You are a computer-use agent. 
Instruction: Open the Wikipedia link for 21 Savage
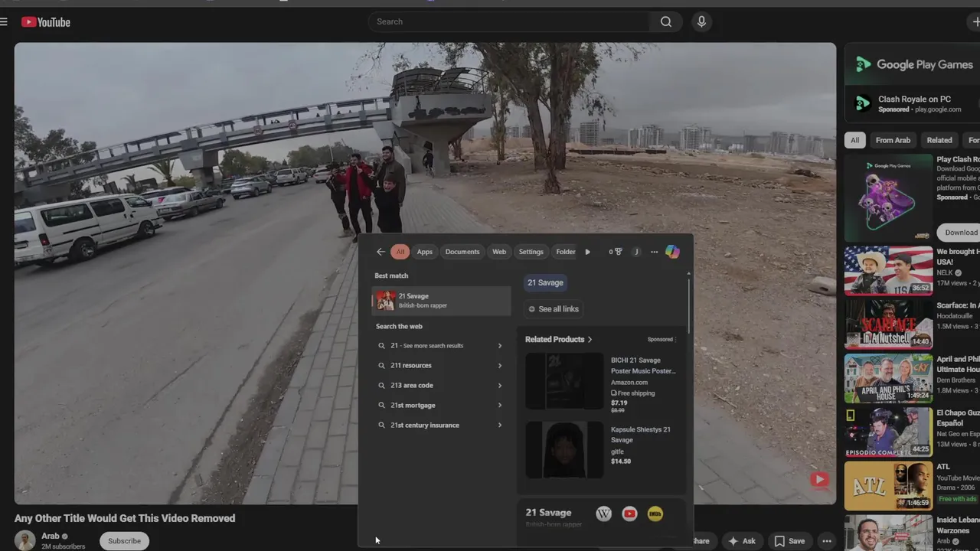[604, 514]
